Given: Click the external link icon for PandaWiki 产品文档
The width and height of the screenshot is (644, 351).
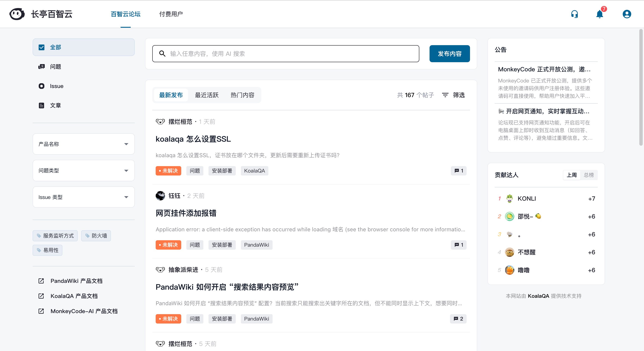Looking at the screenshot, I should tap(41, 281).
